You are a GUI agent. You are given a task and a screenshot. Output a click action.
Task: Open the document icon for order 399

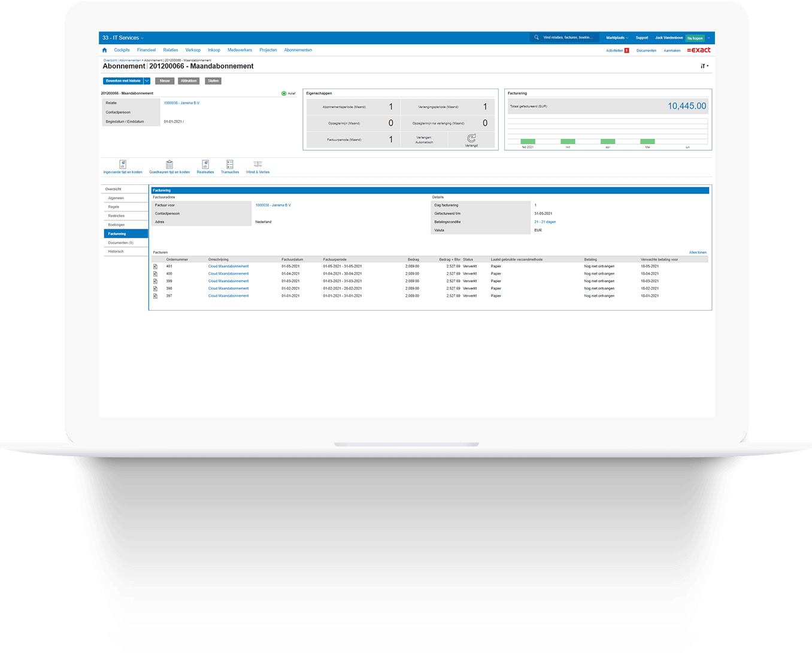coord(155,281)
